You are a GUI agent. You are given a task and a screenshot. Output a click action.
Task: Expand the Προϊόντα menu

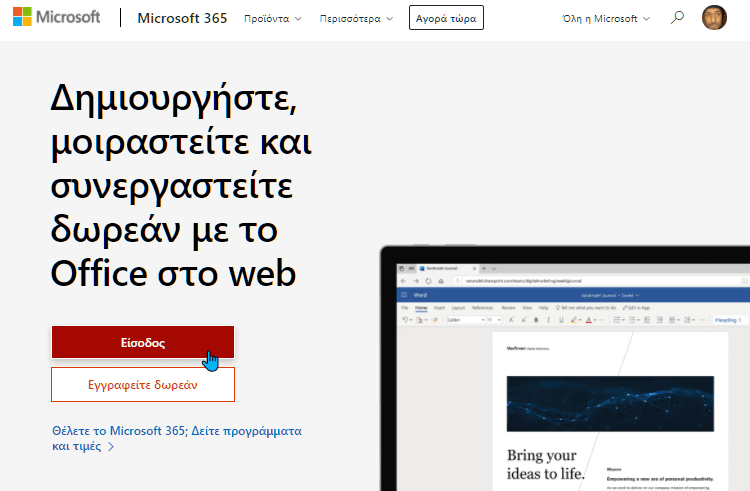click(x=273, y=19)
